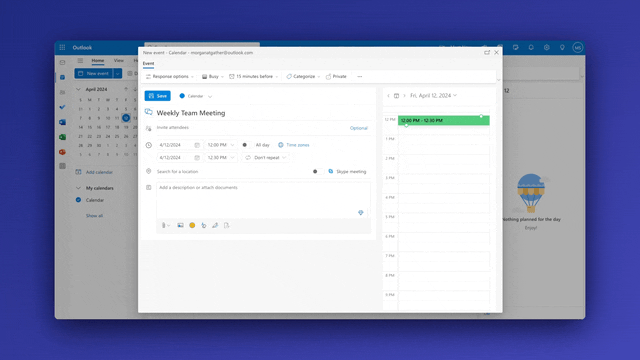
Task: Select the Event tab
Action: (x=148, y=64)
